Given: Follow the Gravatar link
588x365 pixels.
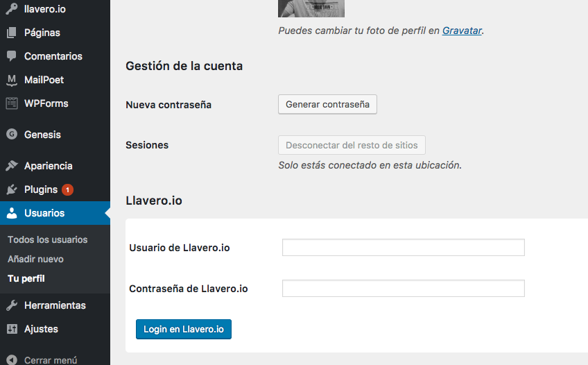Looking at the screenshot, I should pyautogui.click(x=462, y=31).
